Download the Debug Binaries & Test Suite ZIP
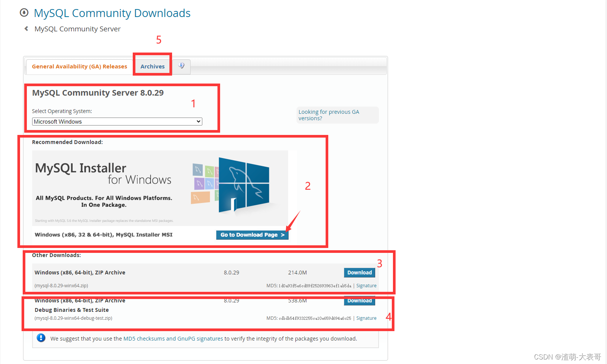The height and width of the screenshot is (364, 607). tap(359, 300)
